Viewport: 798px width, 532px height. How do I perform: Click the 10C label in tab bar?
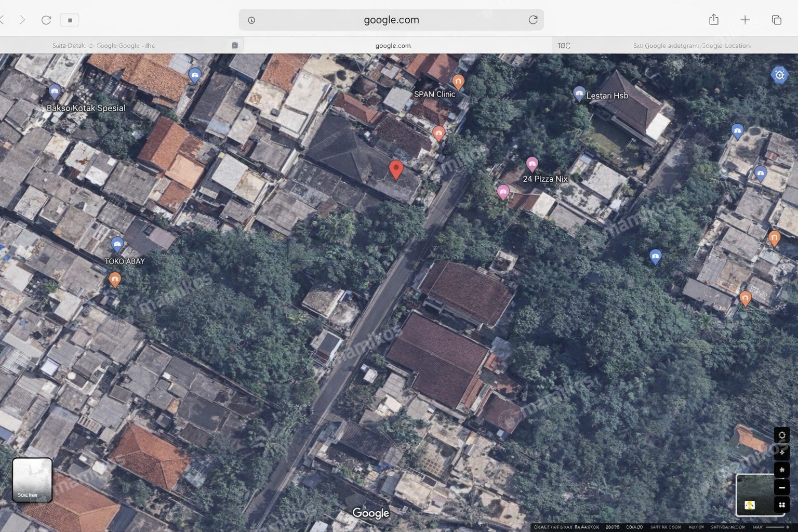(564, 46)
